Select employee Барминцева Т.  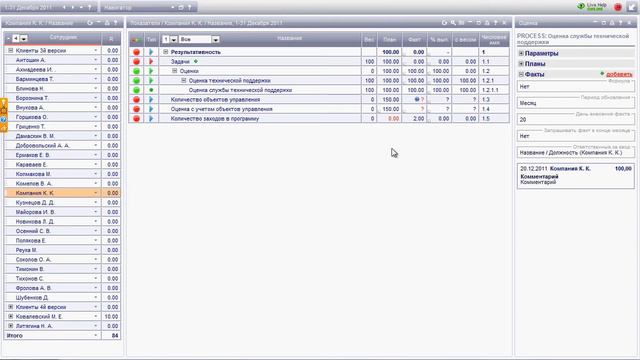tap(35, 79)
